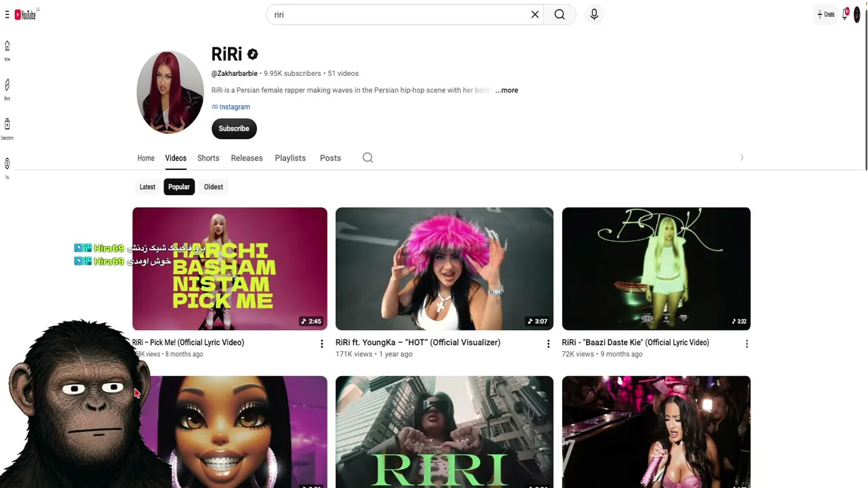Viewport: 868px width, 488px height.
Task: Open Shorts in left sidebar
Action: pos(7,89)
